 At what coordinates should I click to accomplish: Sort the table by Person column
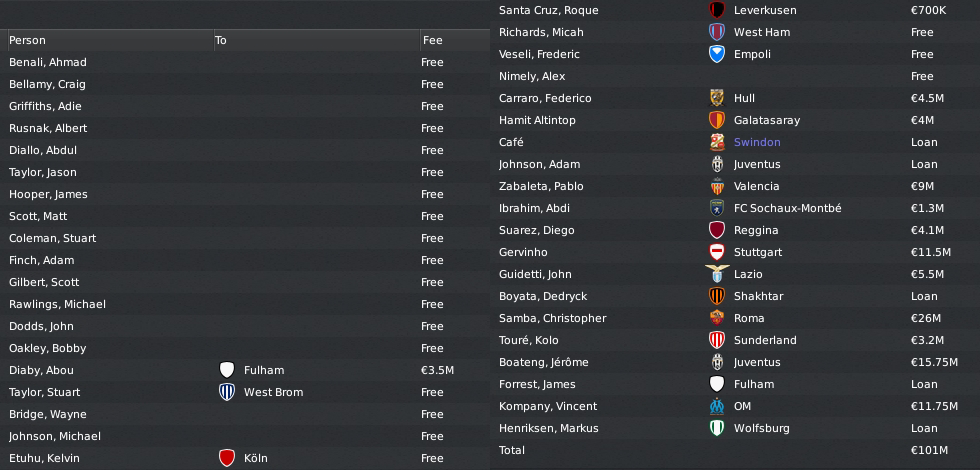(x=34, y=41)
